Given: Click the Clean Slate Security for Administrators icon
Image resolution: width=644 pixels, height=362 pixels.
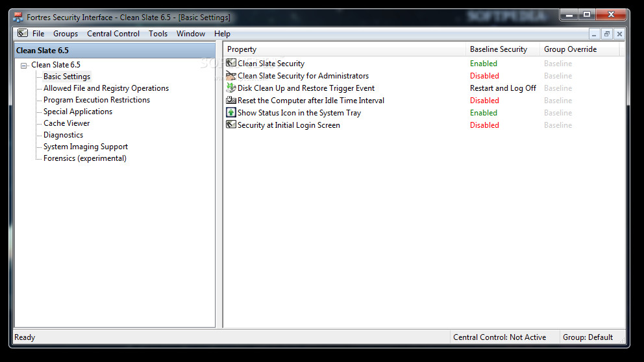Looking at the screenshot, I should (x=231, y=75).
